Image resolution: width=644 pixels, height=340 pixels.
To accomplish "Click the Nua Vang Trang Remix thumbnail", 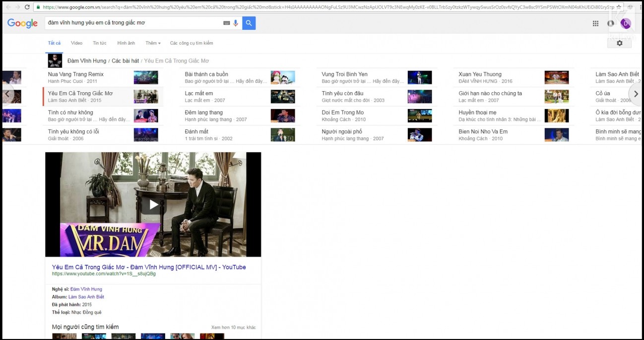I will tap(146, 77).
